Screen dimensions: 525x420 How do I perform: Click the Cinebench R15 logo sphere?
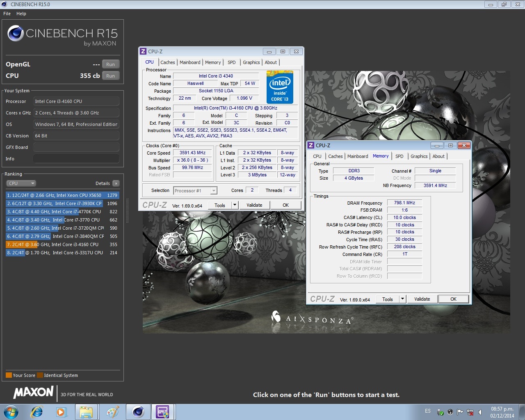tap(16, 33)
